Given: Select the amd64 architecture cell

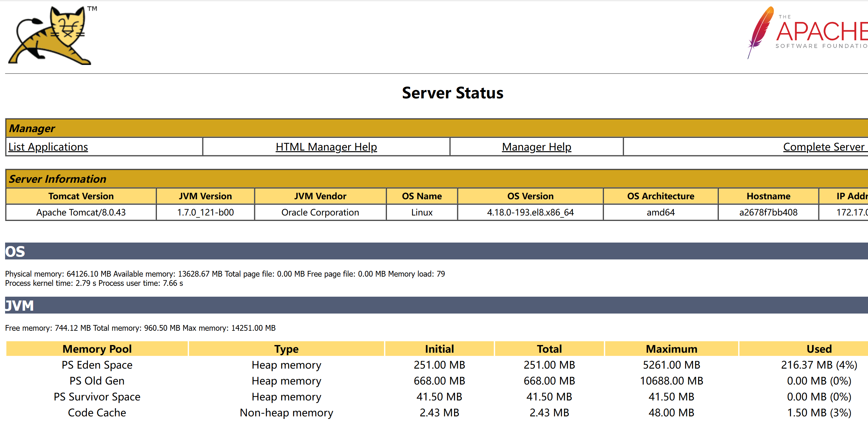Looking at the screenshot, I should pos(661,212).
